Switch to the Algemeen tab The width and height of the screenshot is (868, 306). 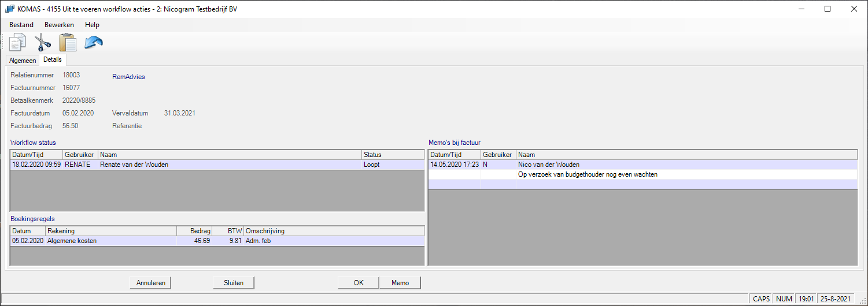click(23, 61)
